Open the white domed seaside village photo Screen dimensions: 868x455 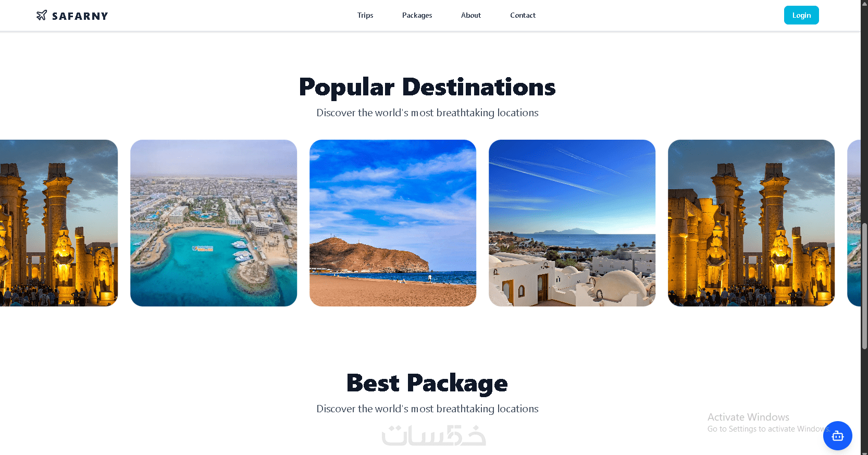(572, 223)
